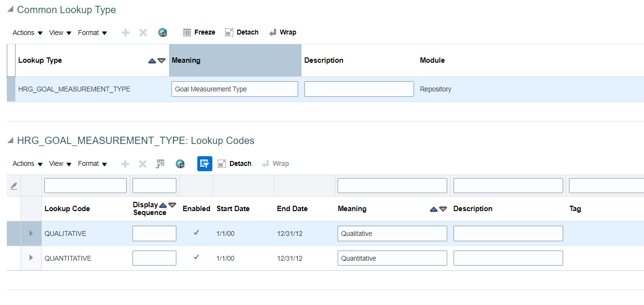Sort Meaning column descending in Lookup Codes

click(x=443, y=209)
